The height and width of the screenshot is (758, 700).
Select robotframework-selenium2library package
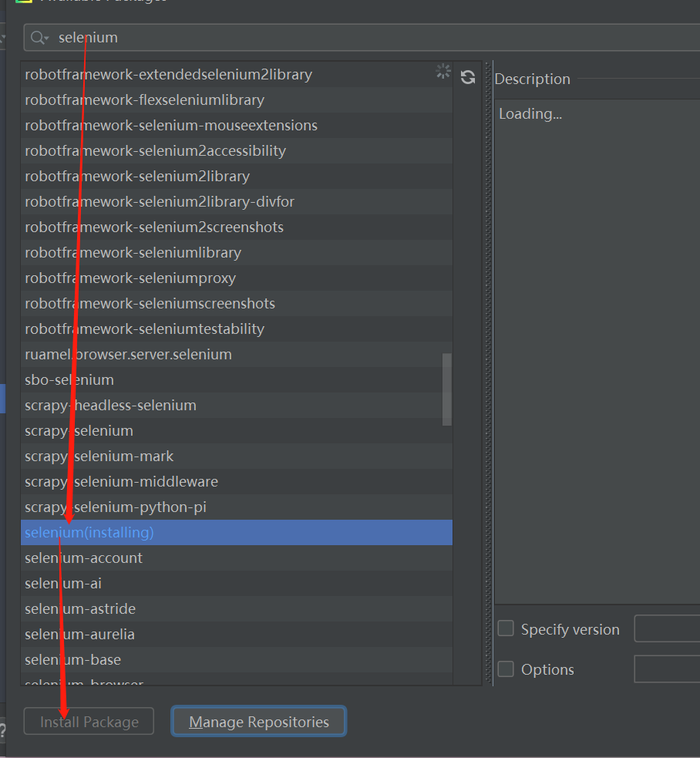coord(237,177)
